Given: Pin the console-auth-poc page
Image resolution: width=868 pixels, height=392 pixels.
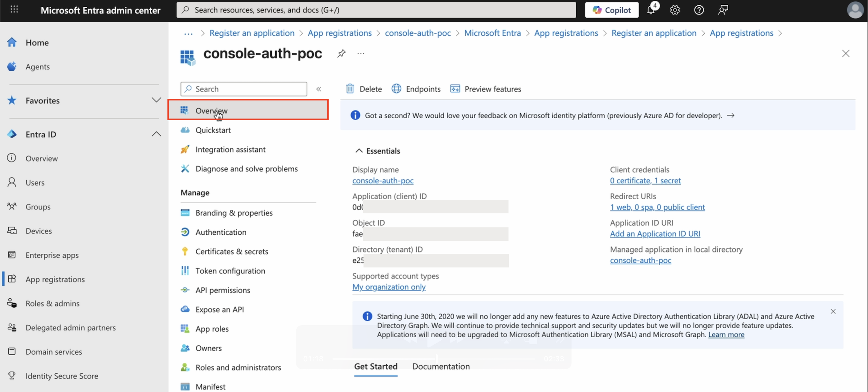Looking at the screenshot, I should 341,53.
